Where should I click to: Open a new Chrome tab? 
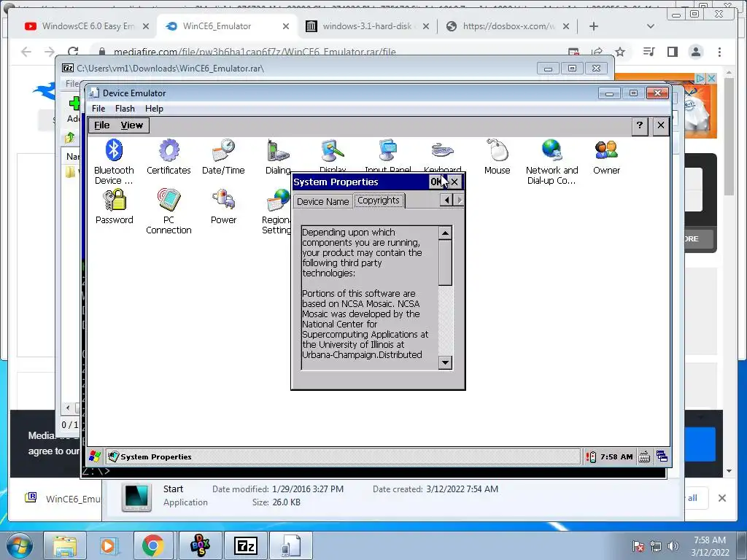[x=594, y=26]
